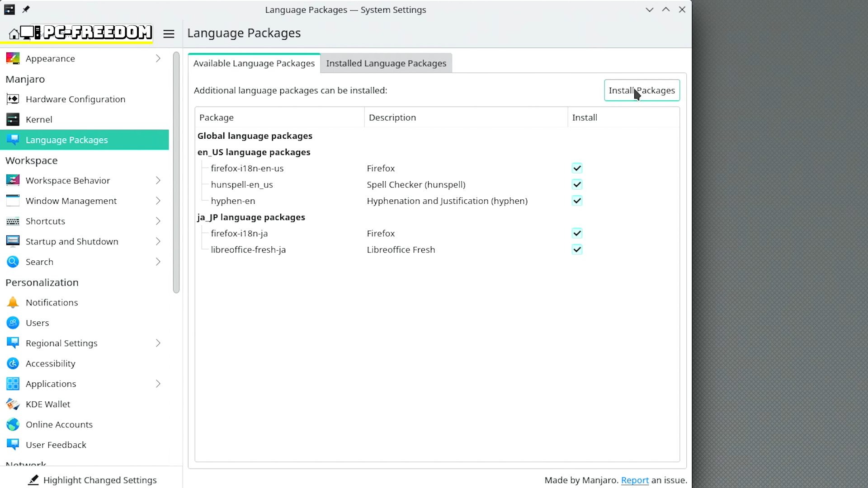Select the Online Accounts globe icon
868x488 pixels.
click(13, 424)
